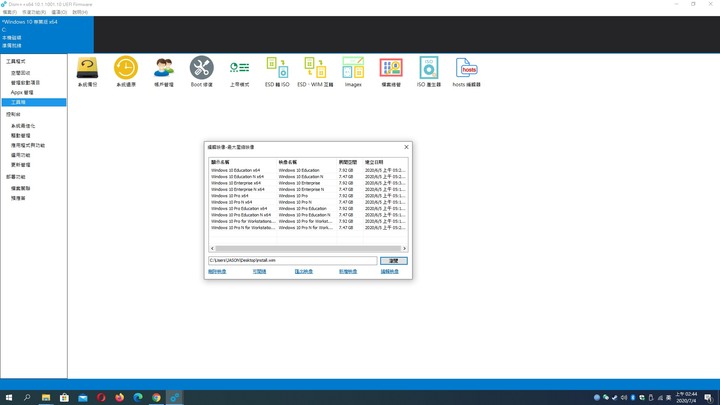The height and width of the screenshot is (405, 720).
Task: Click the volume speaker tray icon
Action: click(624, 398)
